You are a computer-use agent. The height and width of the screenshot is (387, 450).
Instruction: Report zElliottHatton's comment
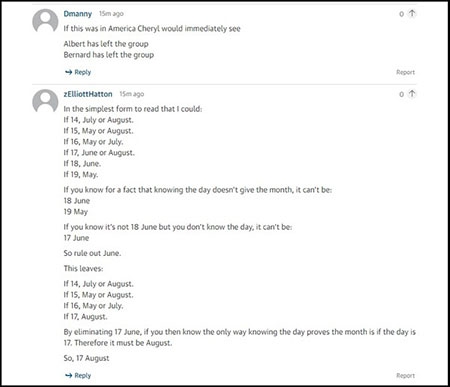[405, 375]
